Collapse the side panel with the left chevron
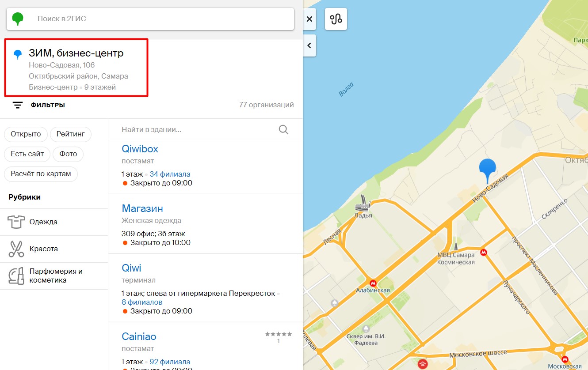The image size is (588, 370). 309,45
